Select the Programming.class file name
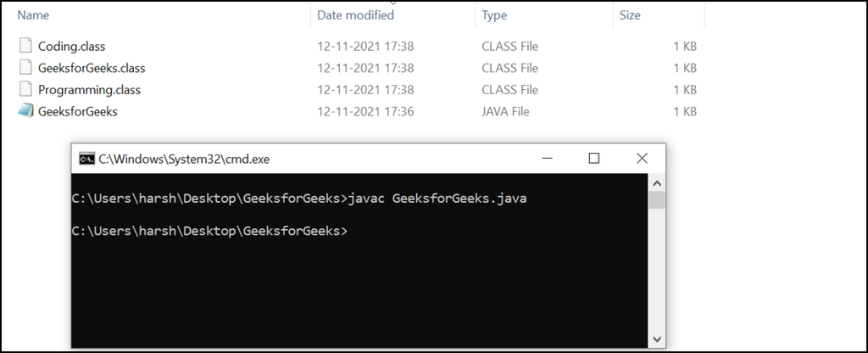Viewport: 868px width, 353px height. point(89,89)
